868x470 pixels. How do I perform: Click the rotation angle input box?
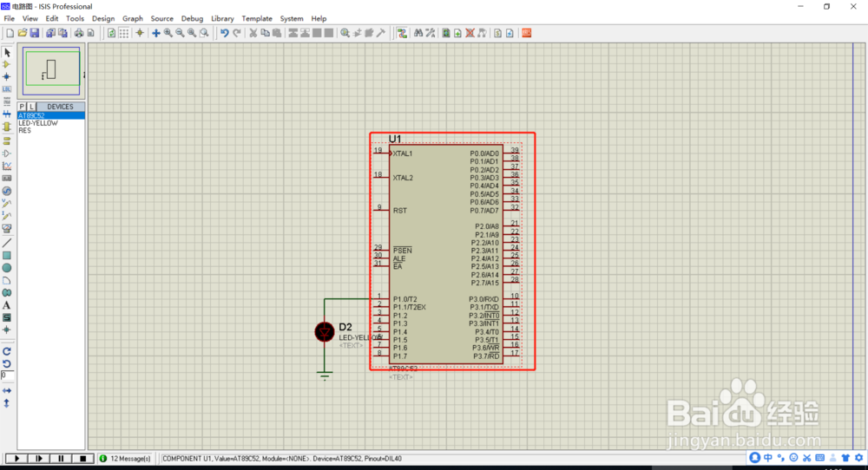(7, 375)
